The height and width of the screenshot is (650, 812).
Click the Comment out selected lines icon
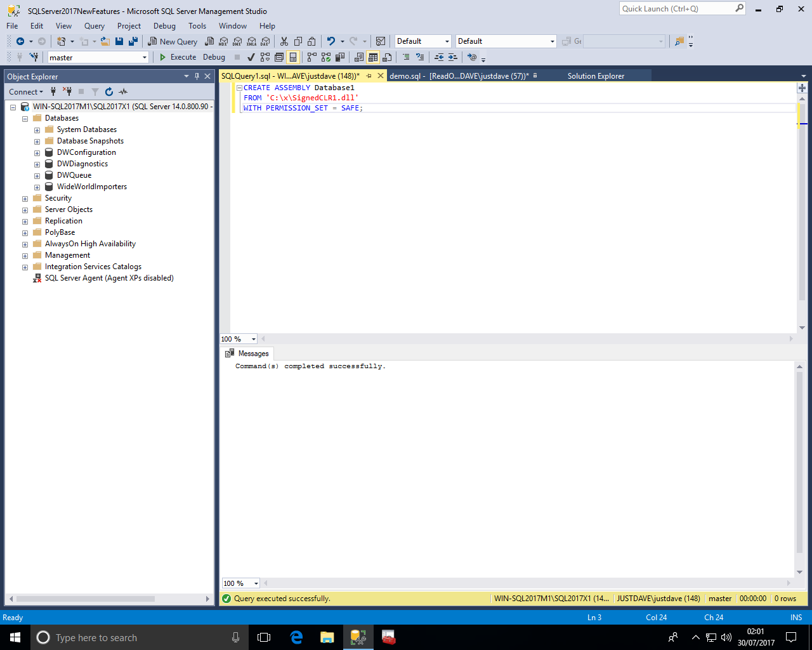pyautogui.click(x=406, y=57)
